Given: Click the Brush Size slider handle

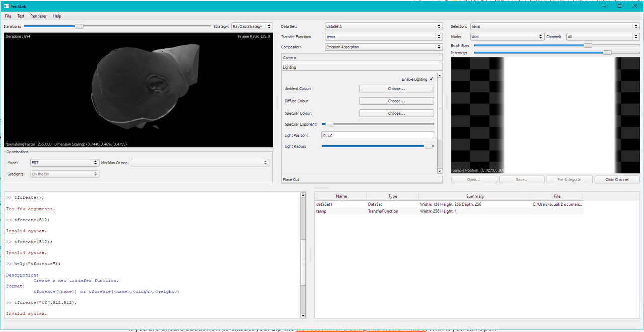Looking at the screenshot, I should (587, 45).
